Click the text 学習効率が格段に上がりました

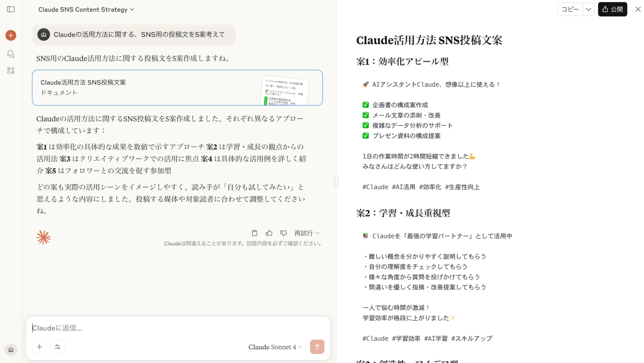(x=409, y=318)
